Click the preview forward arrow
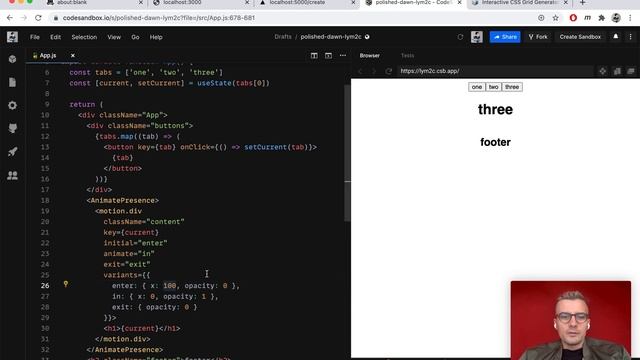The image size is (640, 360). (x=374, y=71)
